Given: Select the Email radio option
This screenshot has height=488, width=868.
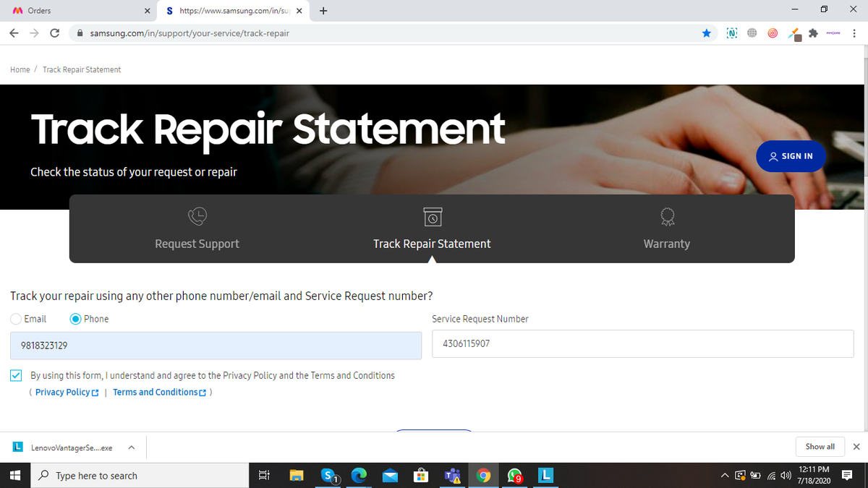Looking at the screenshot, I should (x=16, y=319).
